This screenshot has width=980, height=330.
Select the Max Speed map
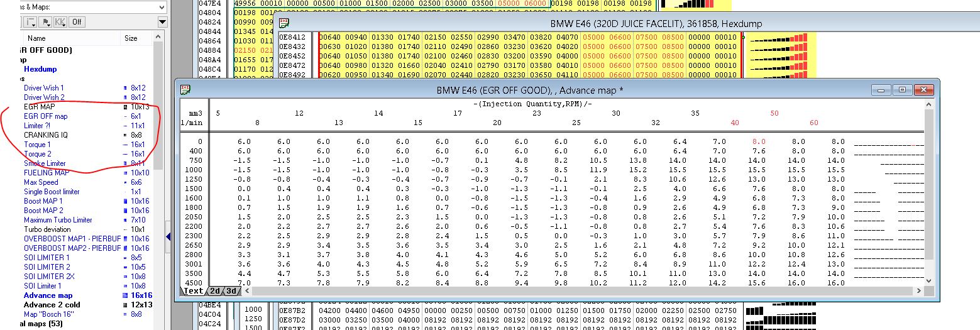point(41,182)
